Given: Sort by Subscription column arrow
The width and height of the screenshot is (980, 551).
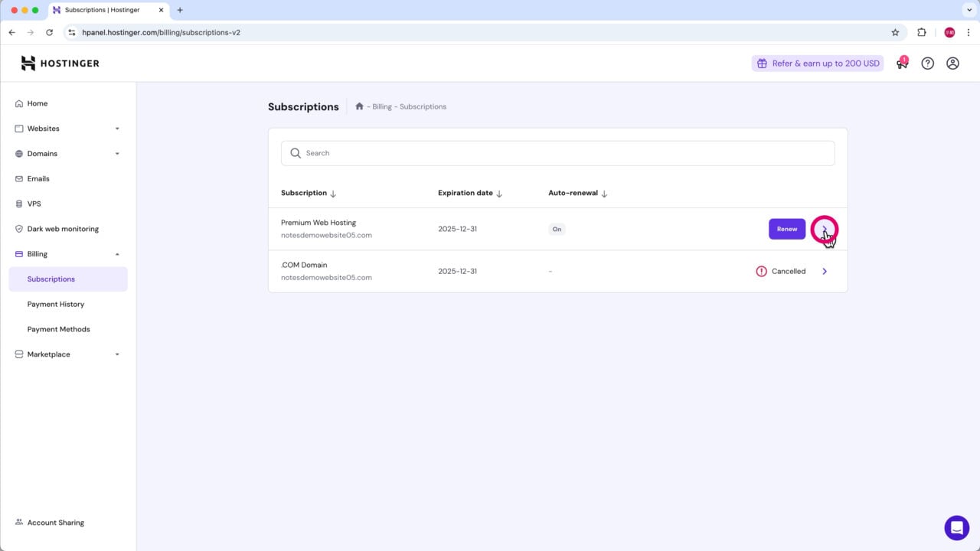Looking at the screenshot, I should pyautogui.click(x=333, y=194).
